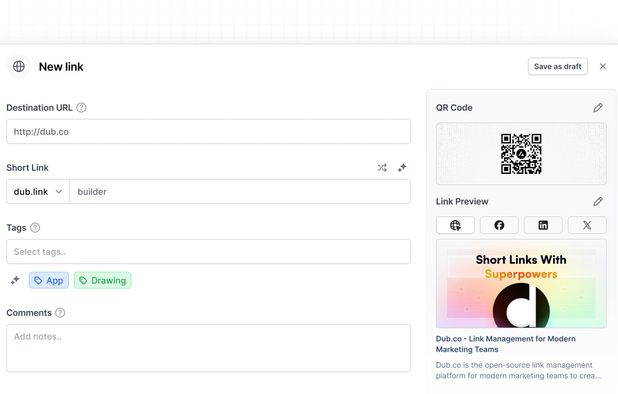
Task: Click the Add notes comments box
Action: [208, 348]
